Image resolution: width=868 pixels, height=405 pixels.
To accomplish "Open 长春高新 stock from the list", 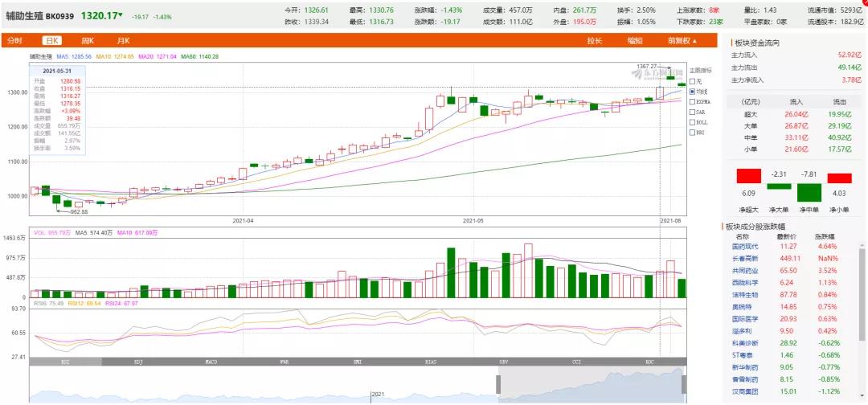I will [x=747, y=258].
